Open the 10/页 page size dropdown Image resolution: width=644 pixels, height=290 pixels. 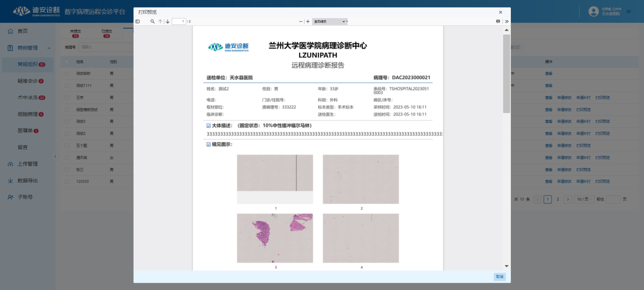(x=584, y=199)
